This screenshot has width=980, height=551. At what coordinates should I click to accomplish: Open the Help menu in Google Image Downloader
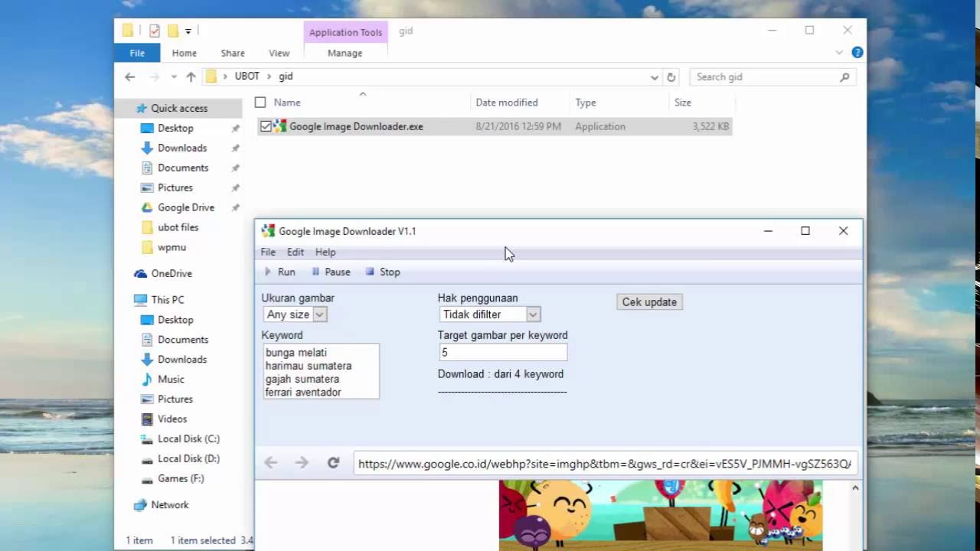click(x=325, y=252)
